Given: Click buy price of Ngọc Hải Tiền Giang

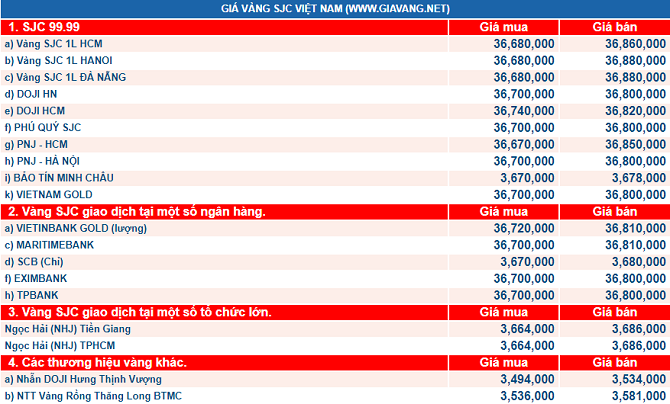Looking at the screenshot, I should [527, 329].
